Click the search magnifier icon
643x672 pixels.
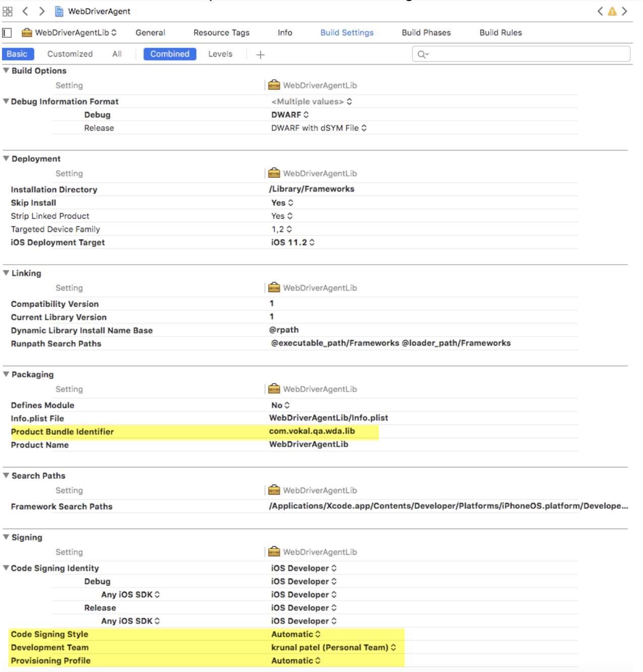pyautogui.click(x=423, y=54)
